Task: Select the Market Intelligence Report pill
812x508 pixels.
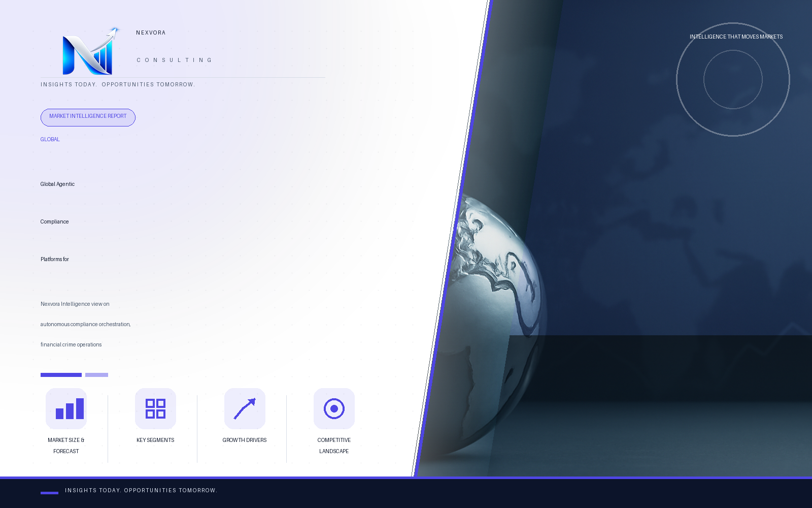Action: (x=88, y=117)
